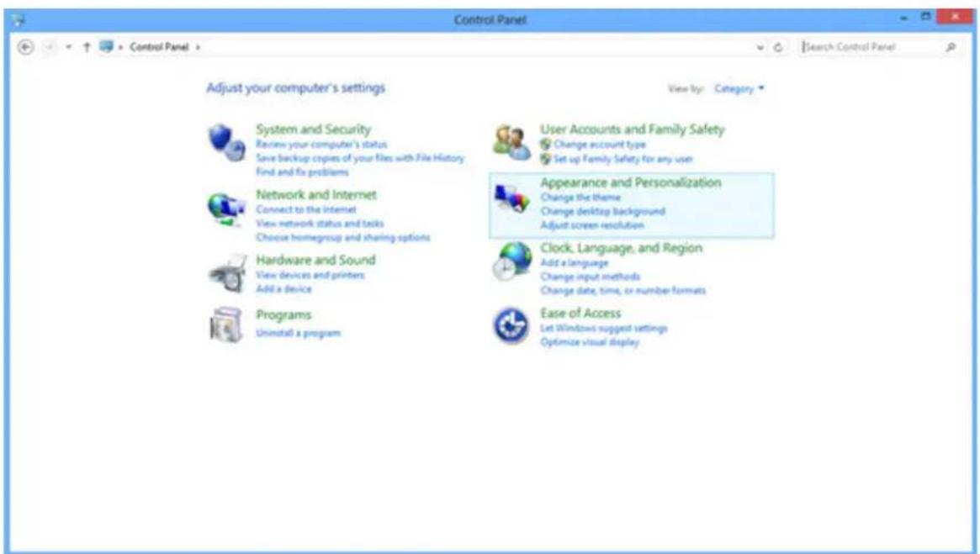
Task: Click Adjust screen resolution
Action: 592,224
